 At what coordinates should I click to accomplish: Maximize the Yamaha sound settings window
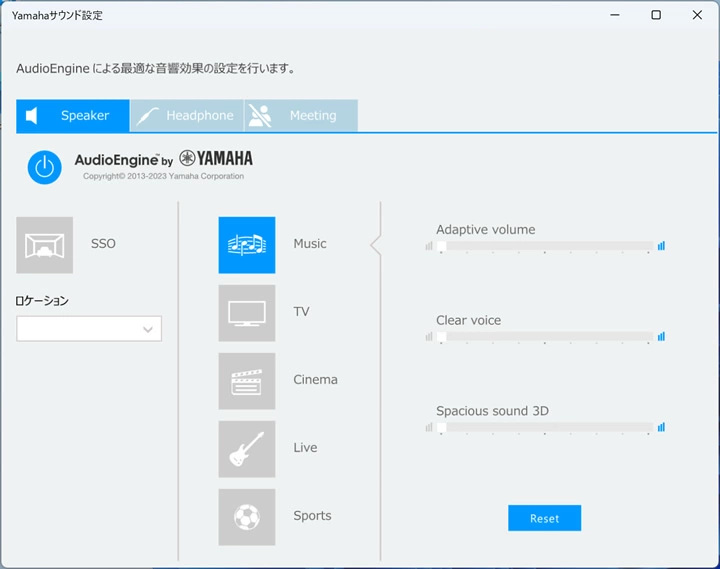point(655,15)
